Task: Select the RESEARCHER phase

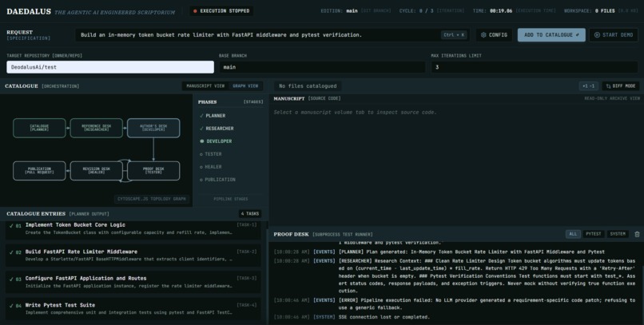Action: (217, 129)
